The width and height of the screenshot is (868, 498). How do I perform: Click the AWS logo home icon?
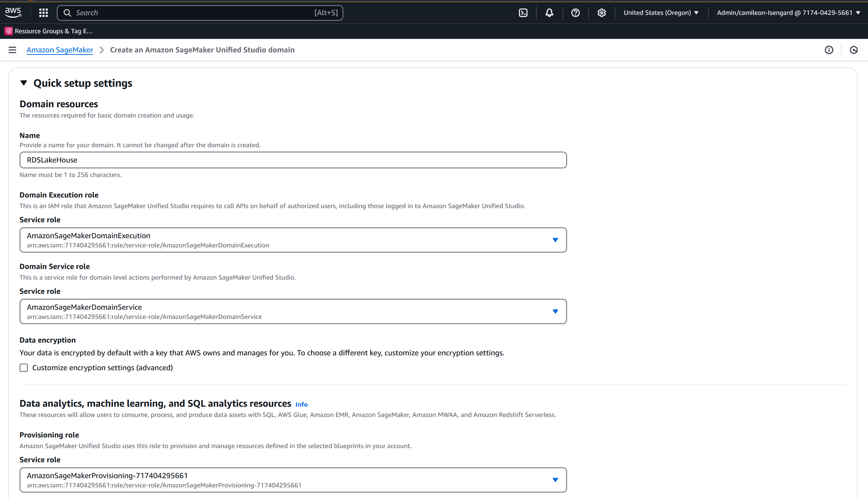tap(13, 12)
